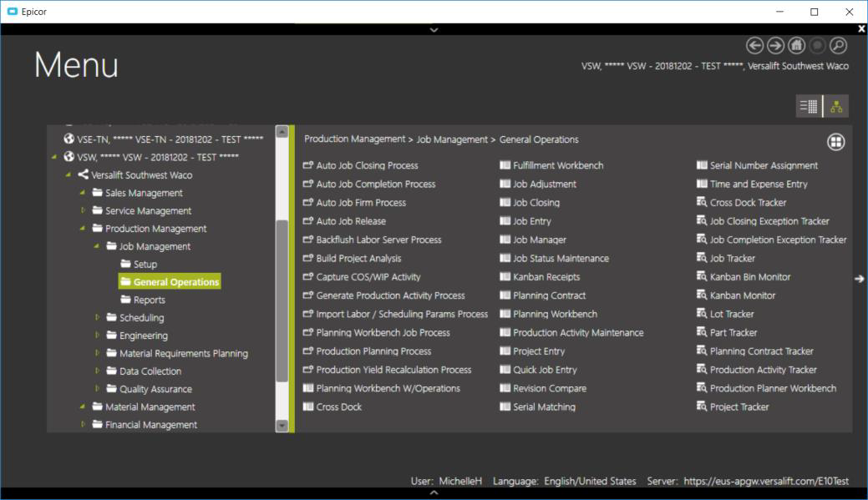Open the search magnifier icon
Image resolution: width=868 pixels, height=500 pixels.
(x=839, y=45)
